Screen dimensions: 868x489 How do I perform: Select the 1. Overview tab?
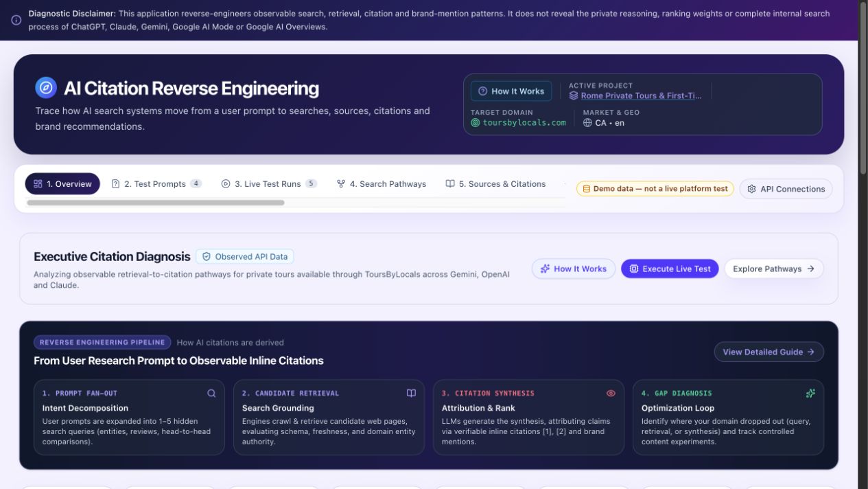tap(62, 184)
